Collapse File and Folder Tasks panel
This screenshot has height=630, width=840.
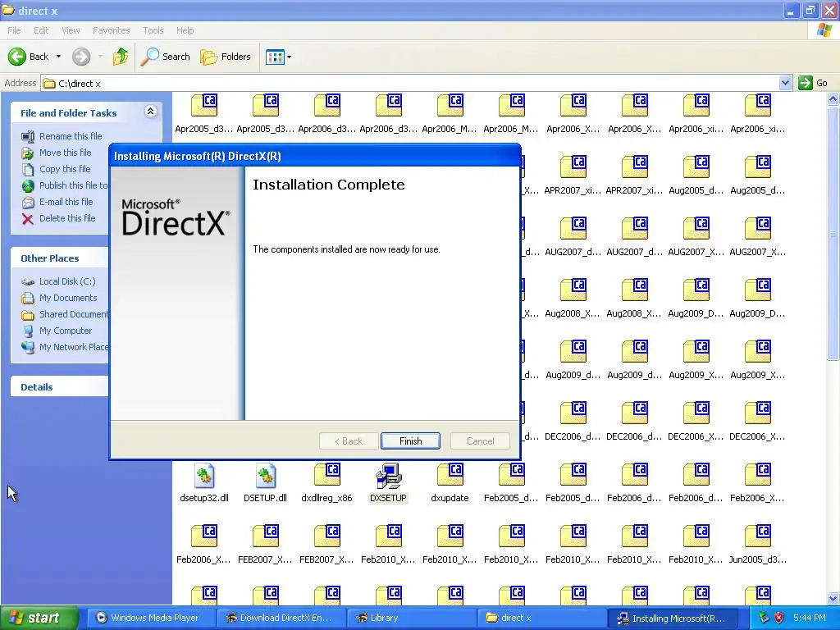pyautogui.click(x=151, y=112)
